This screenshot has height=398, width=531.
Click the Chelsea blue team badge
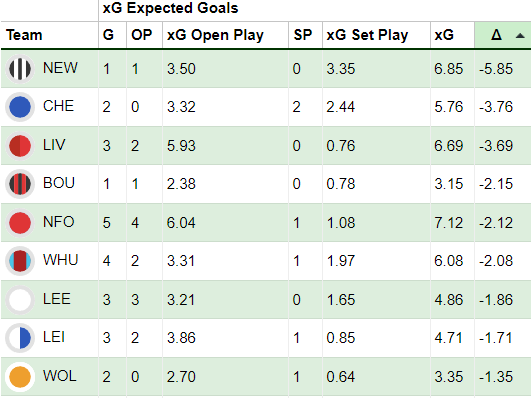click(20, 107)
